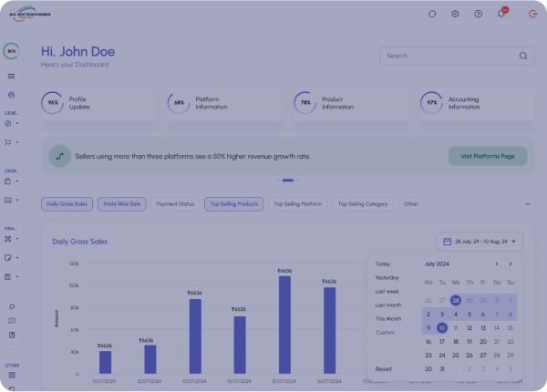
Task: Click the Visit Platforms Page button
Action: [x=487, y=156]
